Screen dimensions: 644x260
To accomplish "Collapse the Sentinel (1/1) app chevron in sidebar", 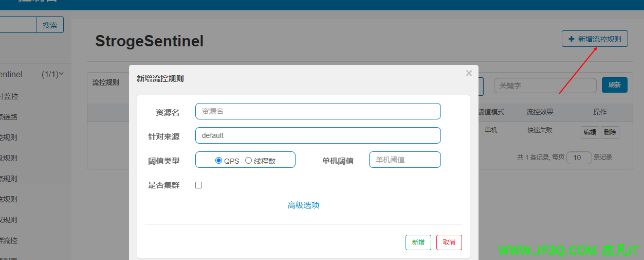I will (62, 74).
